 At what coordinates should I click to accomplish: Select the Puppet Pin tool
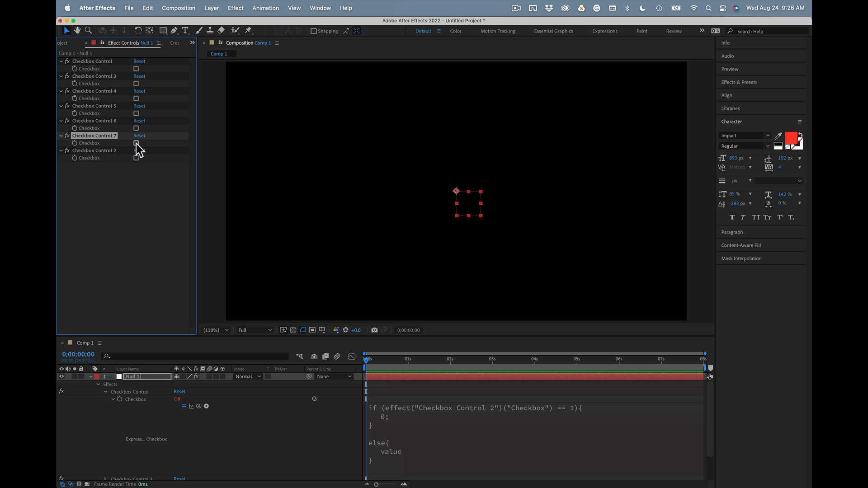point(248,30)
